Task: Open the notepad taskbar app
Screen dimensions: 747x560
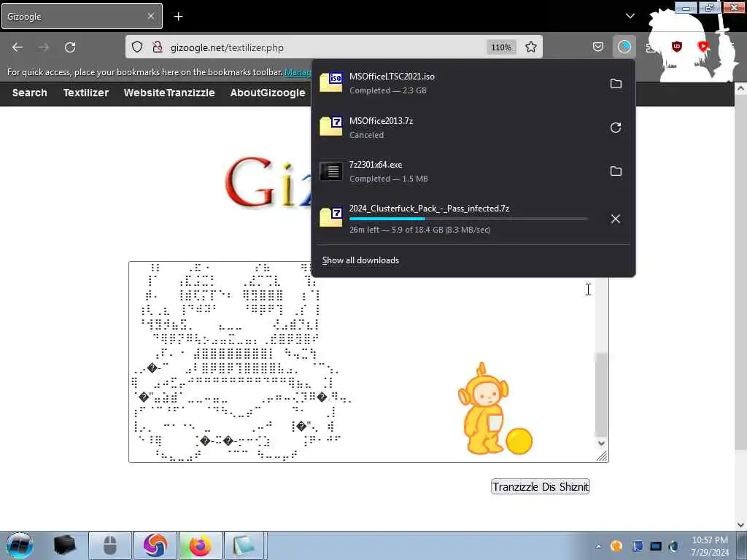Action: coord(244,545)
